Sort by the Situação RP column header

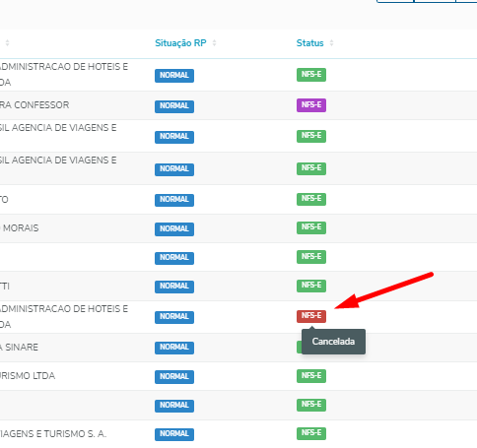[x=180, y=43]
